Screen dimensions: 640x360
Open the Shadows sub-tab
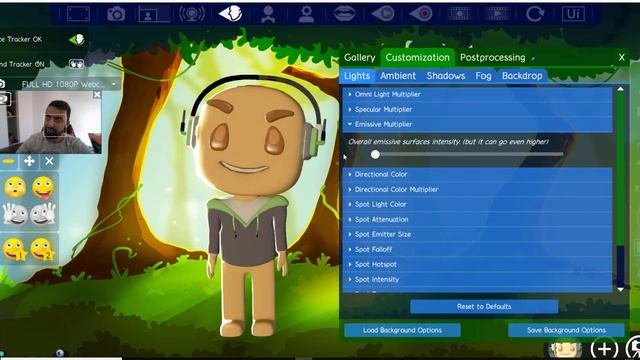446,76
